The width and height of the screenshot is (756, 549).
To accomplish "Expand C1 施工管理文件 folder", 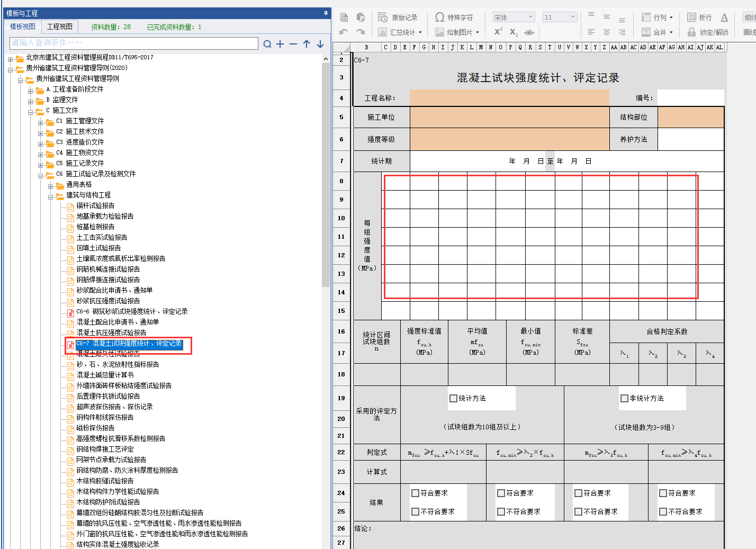I will 40,122.
